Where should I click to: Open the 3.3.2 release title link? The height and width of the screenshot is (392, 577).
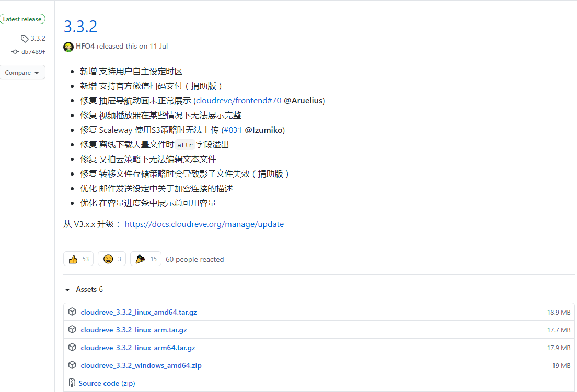click(x=80, y=27)
